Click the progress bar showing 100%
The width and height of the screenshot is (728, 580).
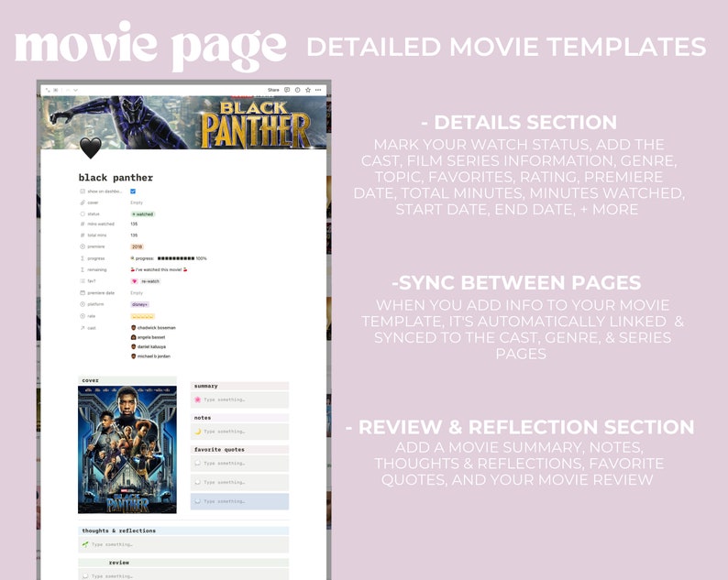tap(169, 258)
